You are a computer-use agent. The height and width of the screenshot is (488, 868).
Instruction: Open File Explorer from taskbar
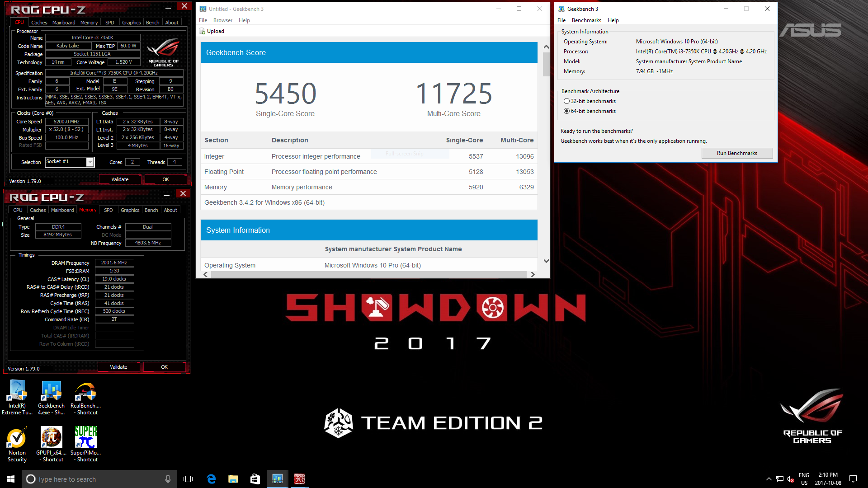(233, 479)
